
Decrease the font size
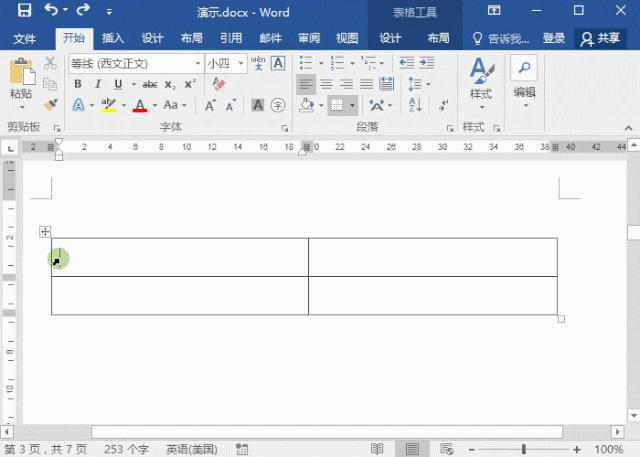(231, 105)
